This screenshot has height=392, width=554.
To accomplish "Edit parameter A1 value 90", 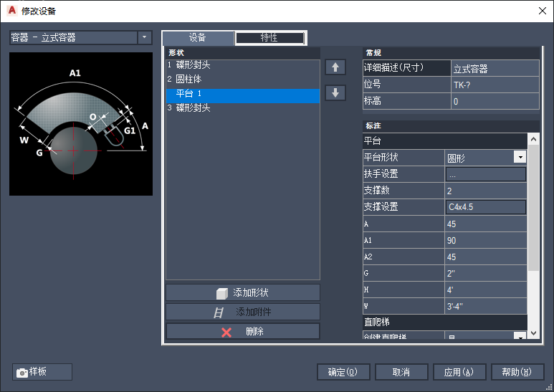I will tap(486, 241).
